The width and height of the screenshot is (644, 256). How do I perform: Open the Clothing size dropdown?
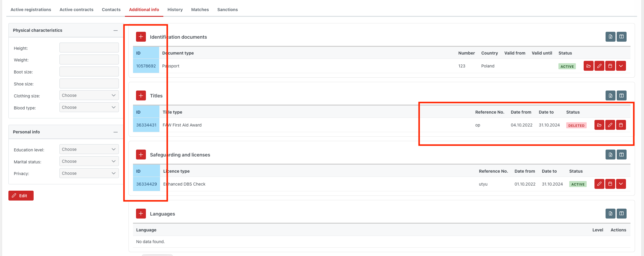coord(89,95)
